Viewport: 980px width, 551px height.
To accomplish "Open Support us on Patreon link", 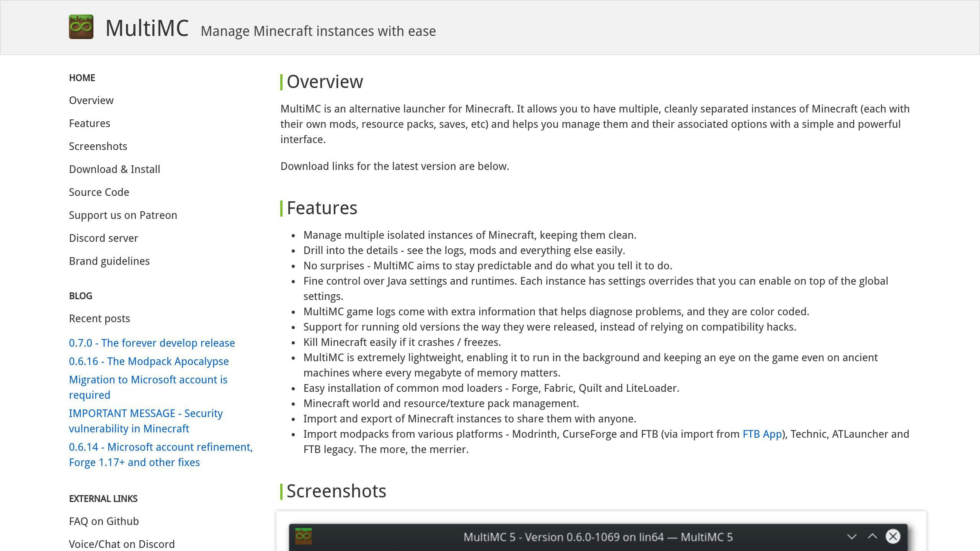I will [123, 215].
